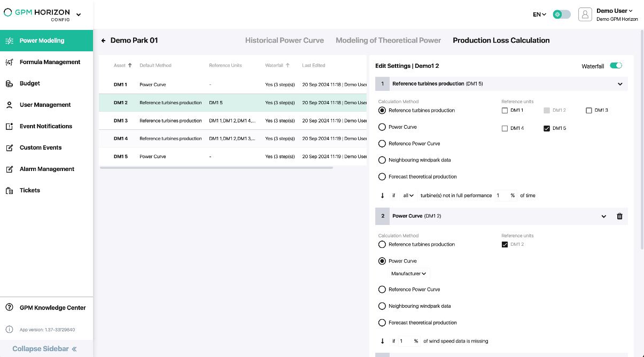The height and width of the screenshot is (357, 644).
Task: Toggle the Waterfall switch off
Action: (616, 66)
